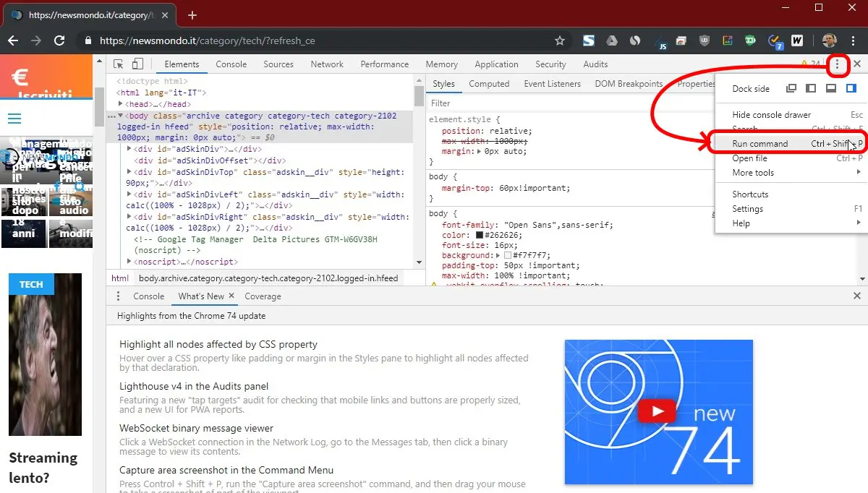Toggle the device toolbar icon
Viewport: 868px width, 493px height.
pos(137,64)
